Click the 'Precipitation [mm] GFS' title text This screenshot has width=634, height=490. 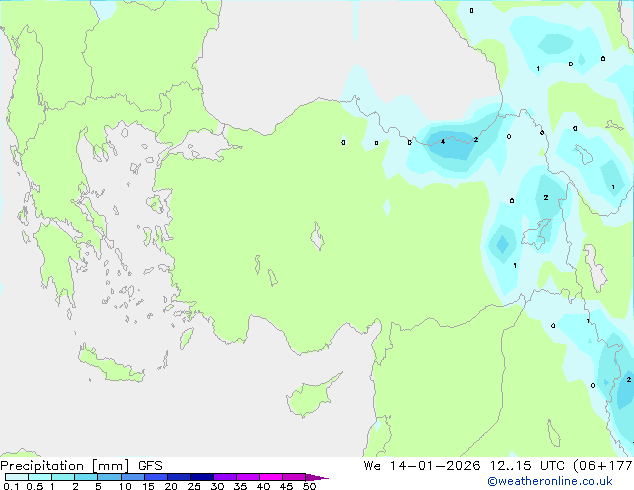[x=81, y=466]
